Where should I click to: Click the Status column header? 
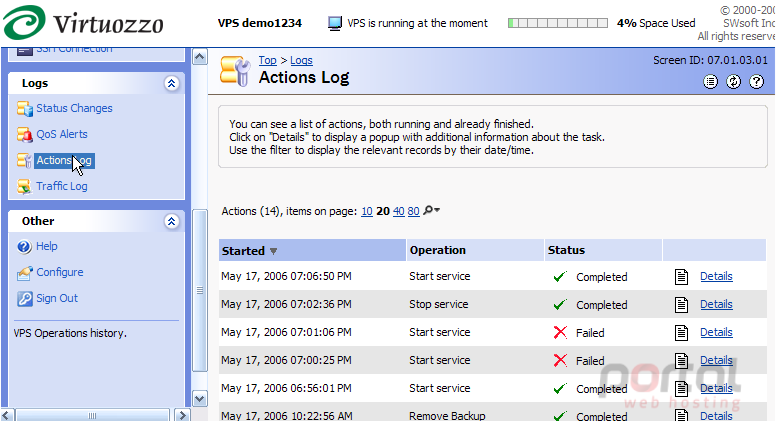tap(603, 250)
